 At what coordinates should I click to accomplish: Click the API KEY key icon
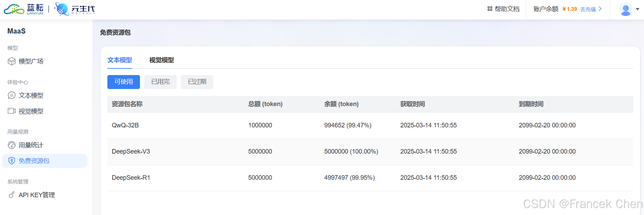pos(12,195)
